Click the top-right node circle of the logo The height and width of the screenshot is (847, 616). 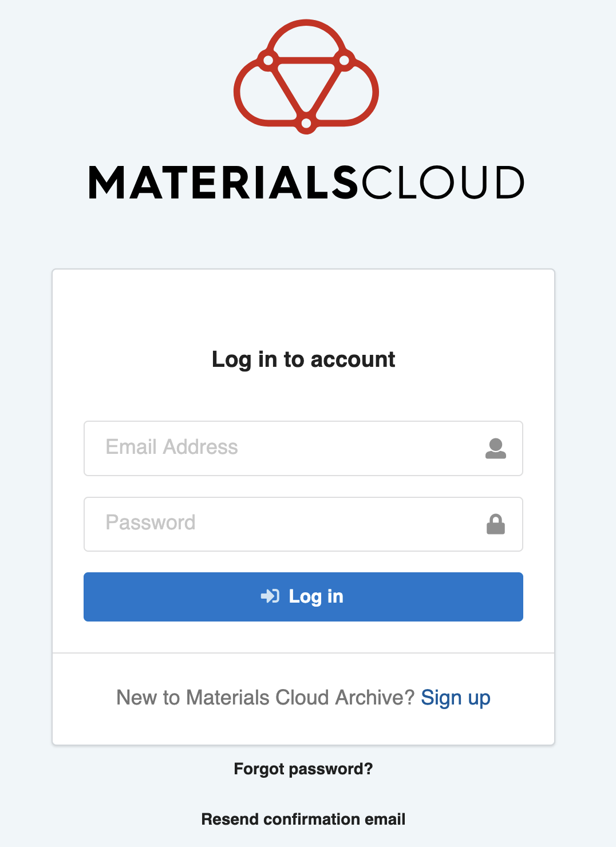click(345, 60)
